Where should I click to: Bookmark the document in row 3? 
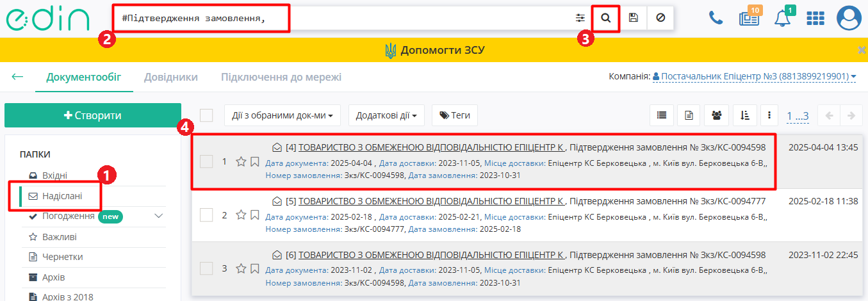click(254, 268)
